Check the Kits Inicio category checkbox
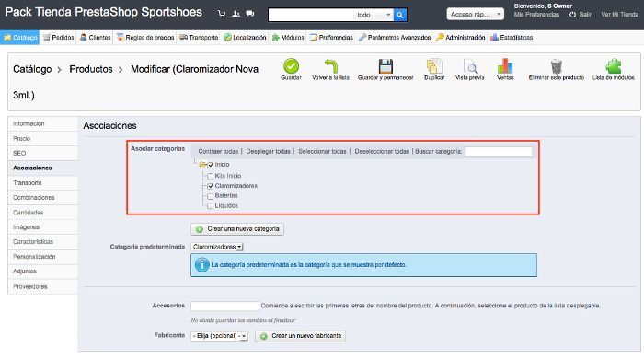644x359 pixels. pyautogui.click(x=211, y=176)
